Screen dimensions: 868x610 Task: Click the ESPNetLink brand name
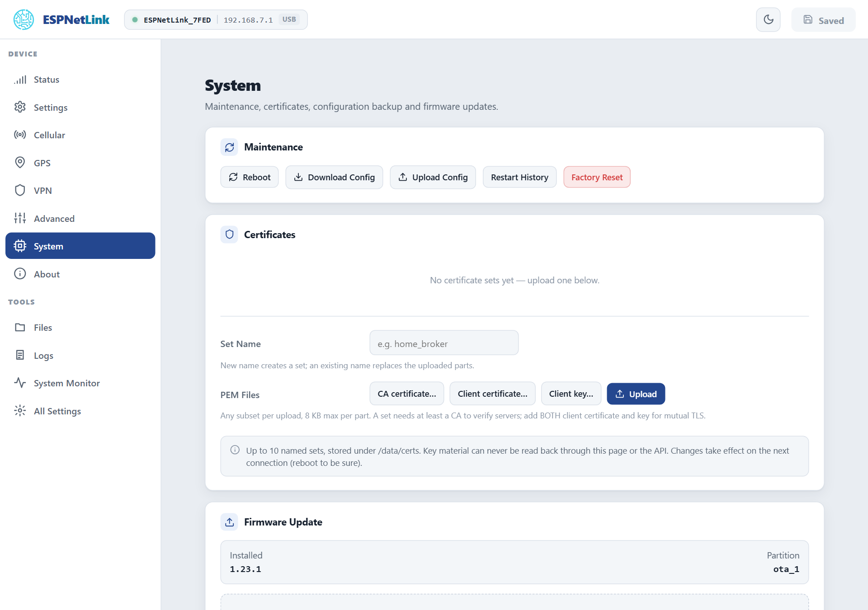[x=76, y=20]
